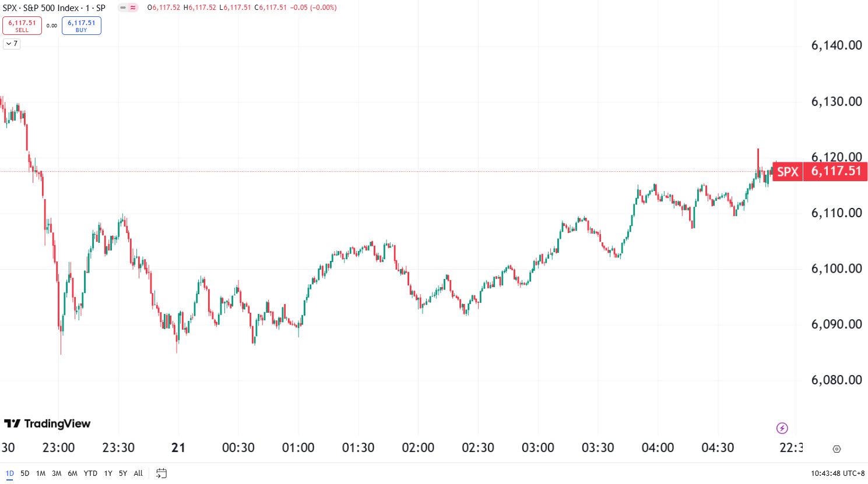Expand the timeframe options near All button
The height and width of the screenshot is (484, 868).
pos(138,473)
